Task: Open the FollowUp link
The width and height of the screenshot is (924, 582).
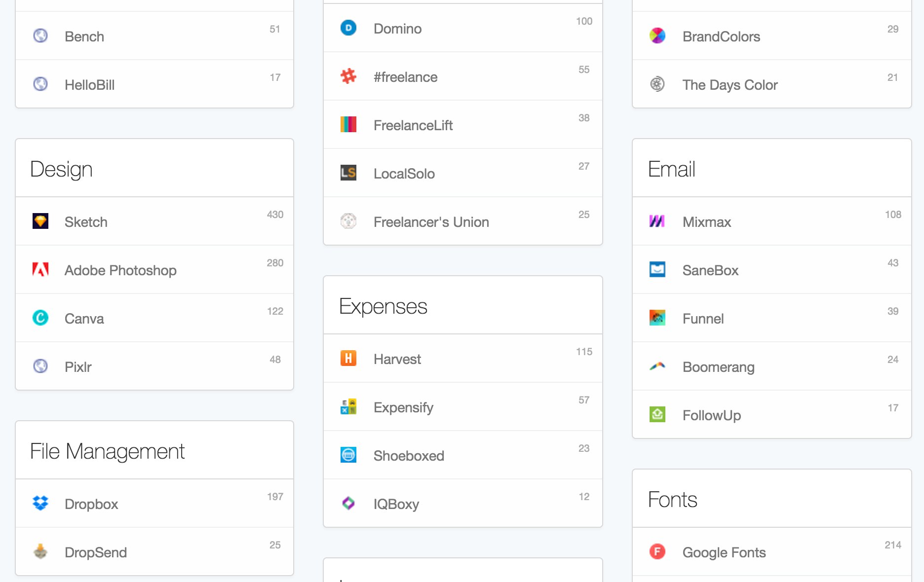Action: (712, 415)
